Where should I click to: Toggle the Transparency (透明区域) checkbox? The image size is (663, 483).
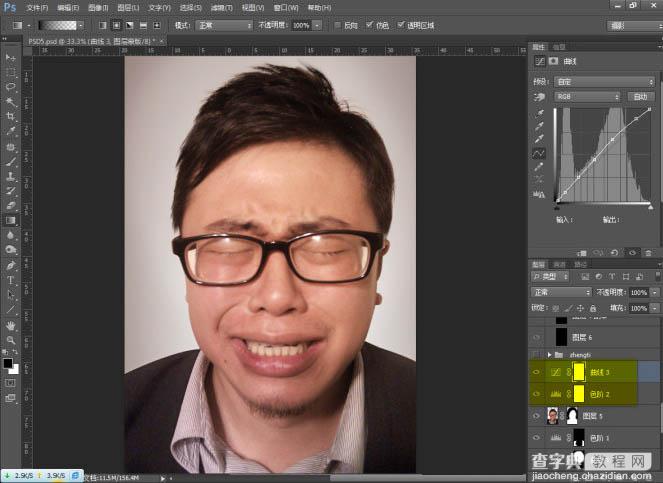tap(401, 25)
